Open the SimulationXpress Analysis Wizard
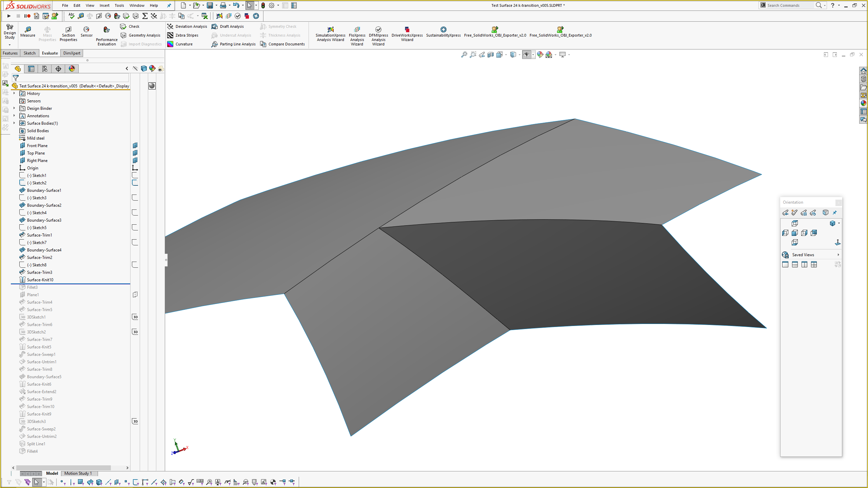Viewport: 868px width, 488px height. click(331, 34)
